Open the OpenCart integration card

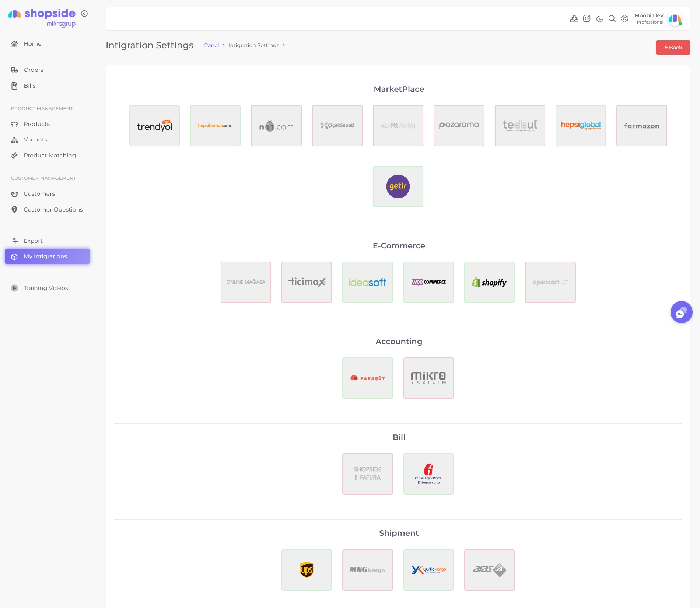(550, 282)
